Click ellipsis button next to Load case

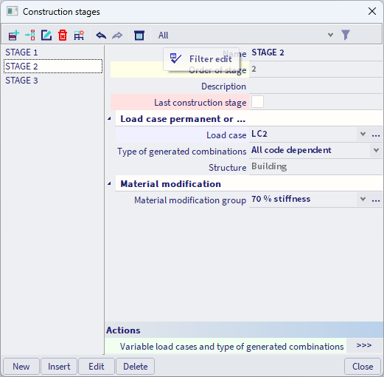tap(376, 135)
